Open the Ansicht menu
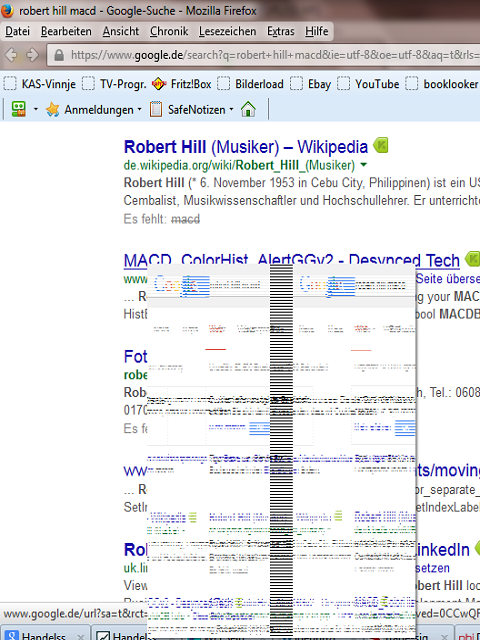This screenshot has height=640, width=480. [120, 31]
